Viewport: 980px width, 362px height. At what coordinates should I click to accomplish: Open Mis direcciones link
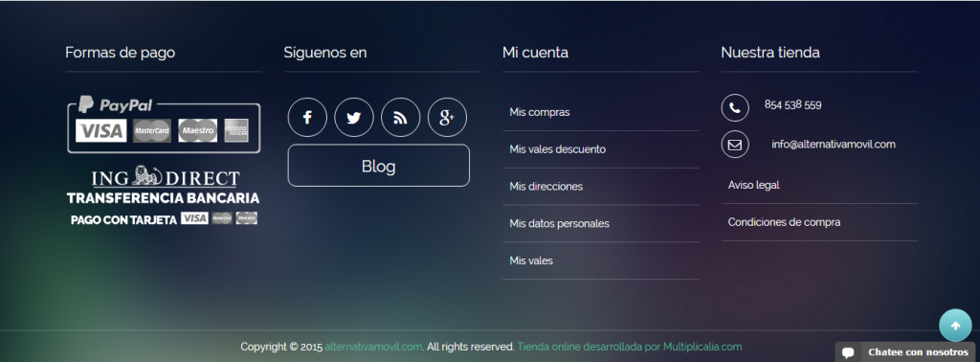point(546,187)
